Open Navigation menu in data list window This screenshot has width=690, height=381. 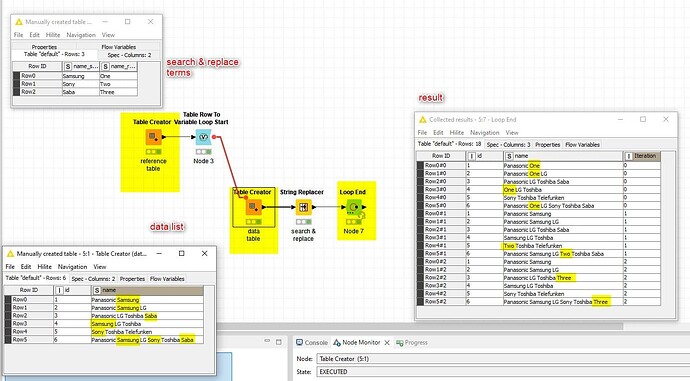pyautogui.click(x=73, y=267)
